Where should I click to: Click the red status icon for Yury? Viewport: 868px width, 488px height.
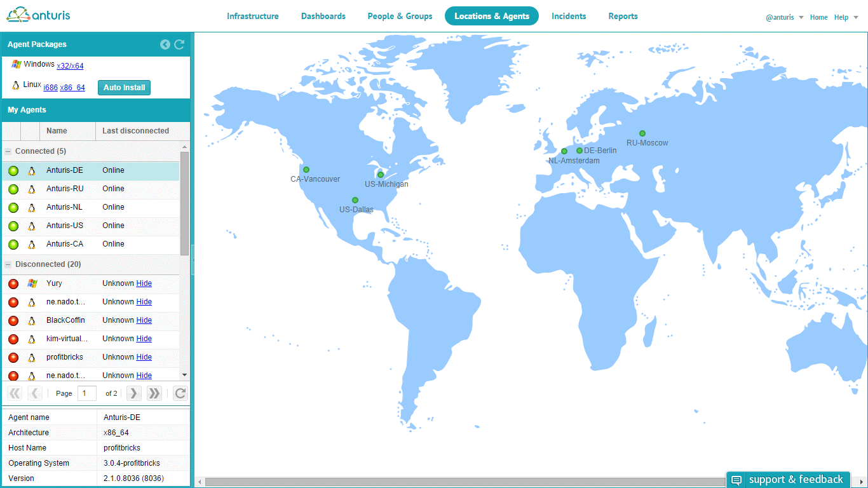tap(13, 283)
